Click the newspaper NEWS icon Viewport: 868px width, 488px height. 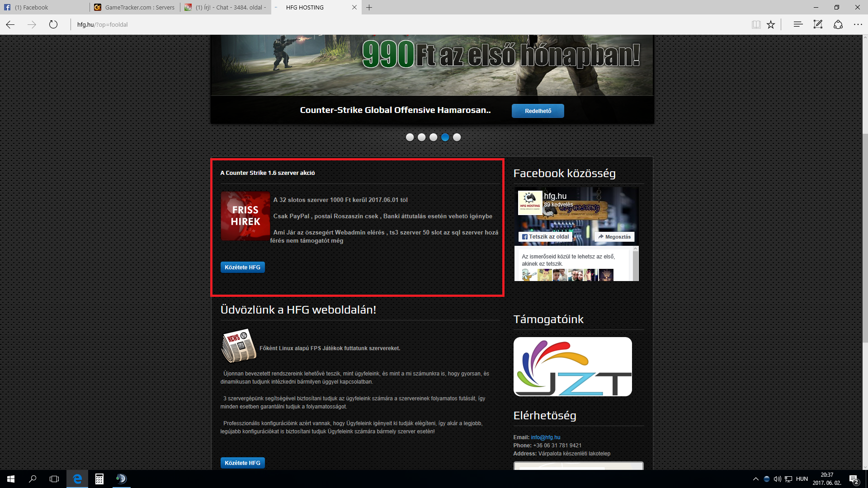click(239, 346)
